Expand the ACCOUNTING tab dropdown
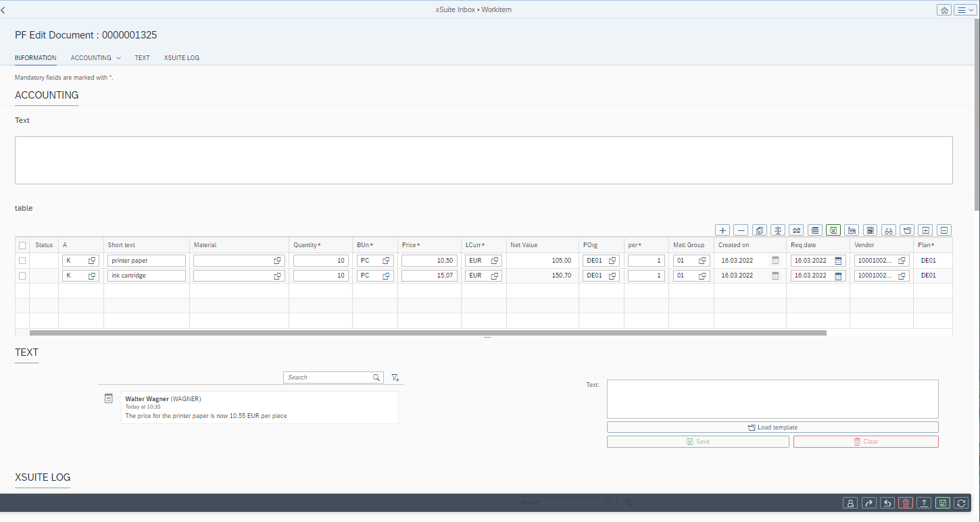Image resolution: width=980 pixels, height=522 pixels. (119, 58)
